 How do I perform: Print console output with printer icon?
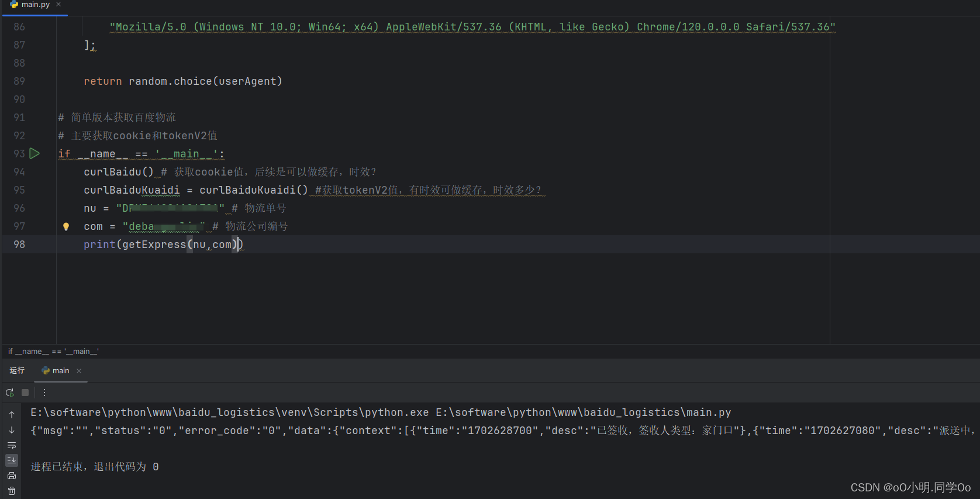pyautogui.click(x=12, y=476)
